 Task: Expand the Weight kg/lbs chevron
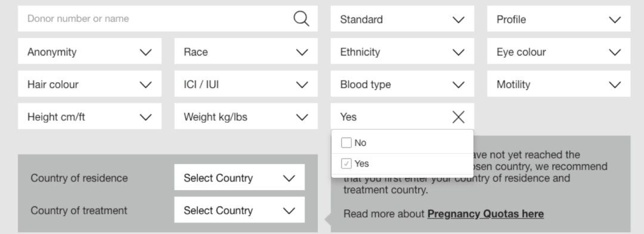[302, 117]
